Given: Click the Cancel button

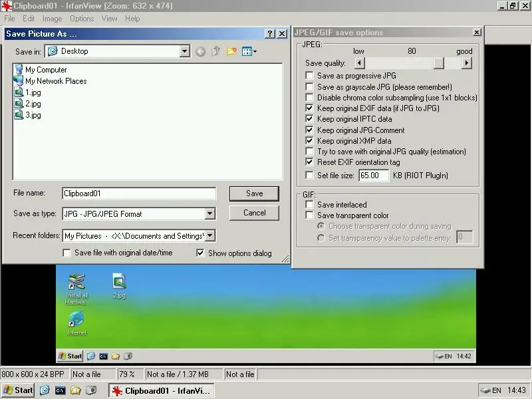Looking at the screenshot, I should (x=254, y=213).
